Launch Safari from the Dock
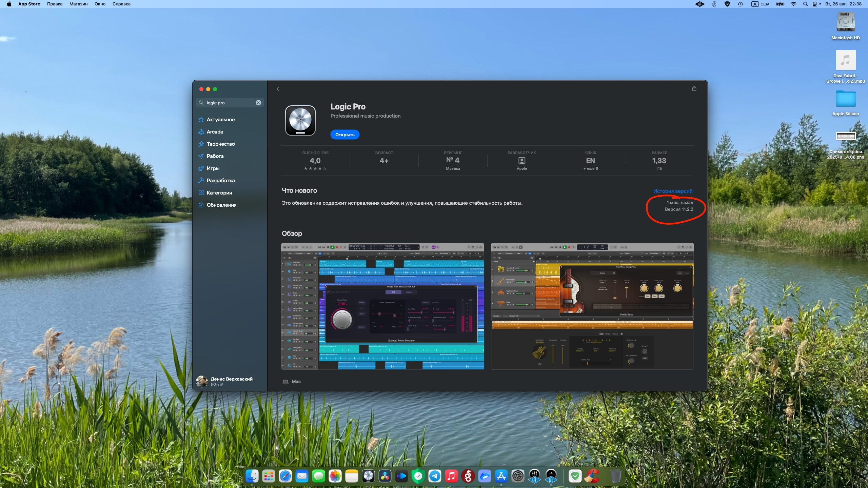The height and width of the screenshot is (488, 868). tap(285, 476)
